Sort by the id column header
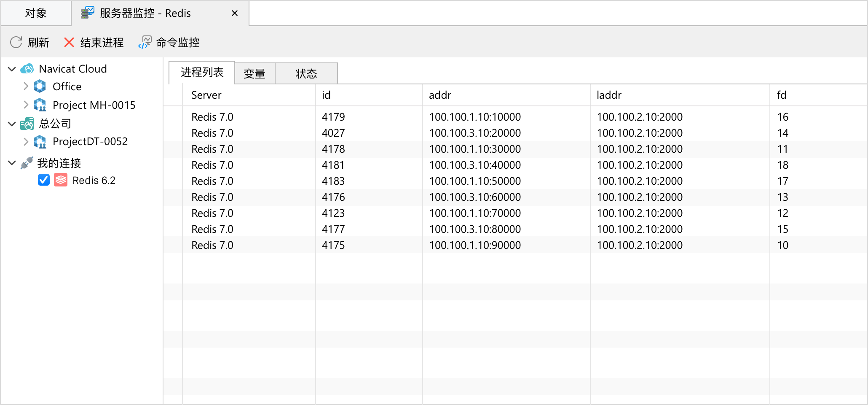868x405 pixels. [369, 95]
